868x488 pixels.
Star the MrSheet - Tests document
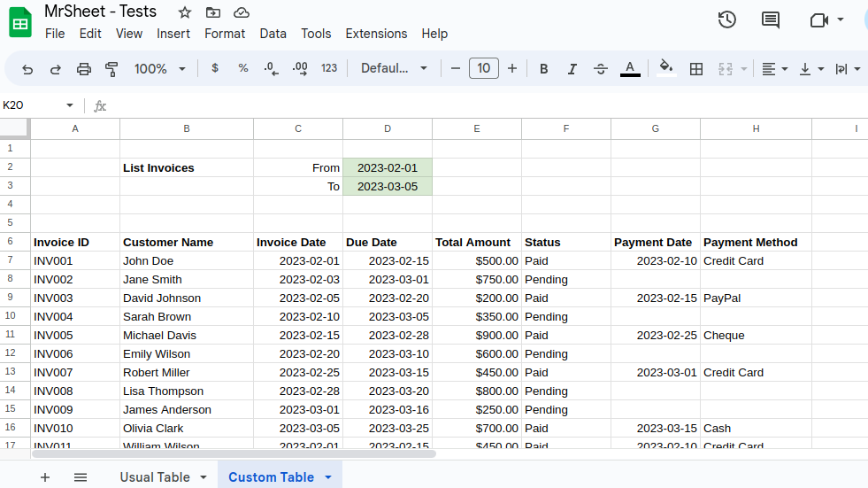(185, 12)
